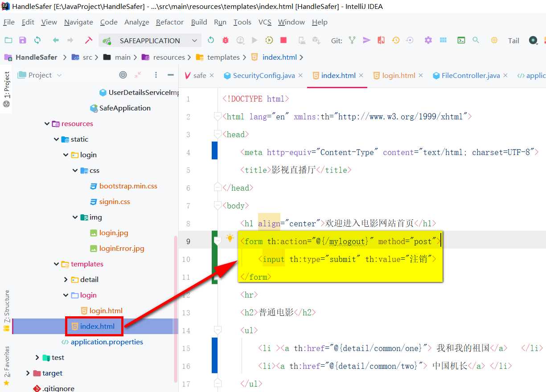Open the SAFEAPPLICATION run configuration dropdown
546x392 pixels.
tap(150, 41)
